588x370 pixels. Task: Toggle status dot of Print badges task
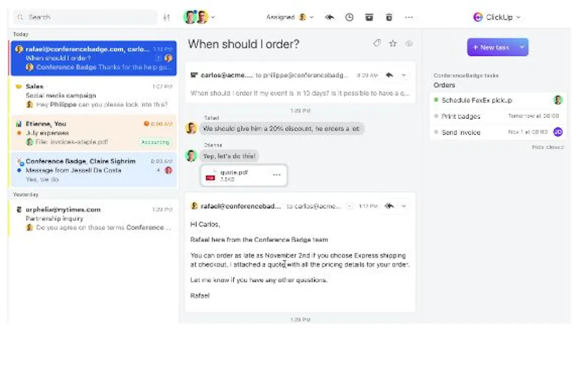pos(436,116)
